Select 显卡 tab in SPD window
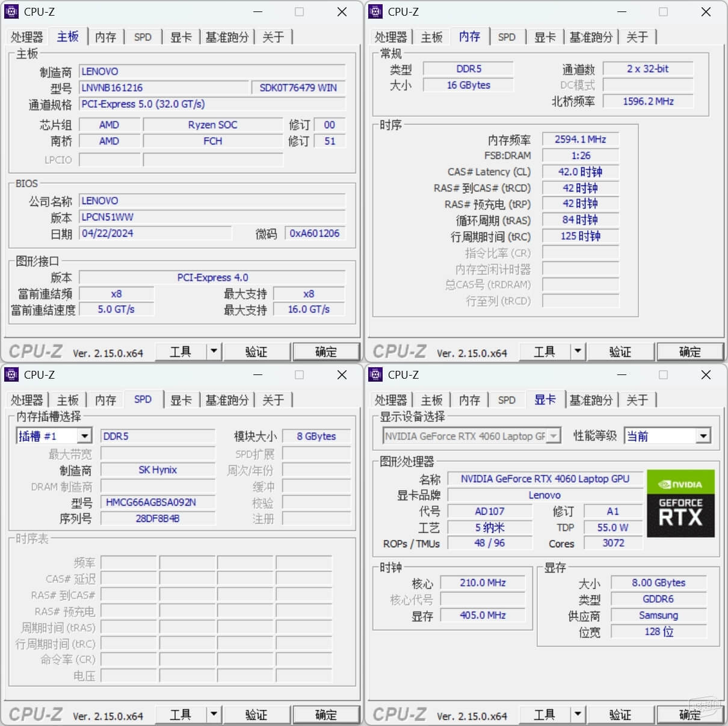 (x=181, y=400)
